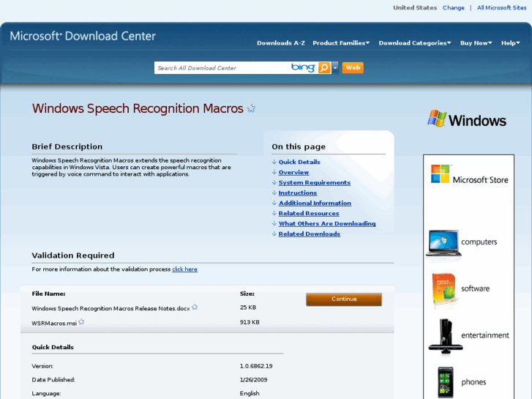Jump to Quick Details section link
The height and width of the screenshot is (399, 532).
pyautogui.click(x=299, y=162)
